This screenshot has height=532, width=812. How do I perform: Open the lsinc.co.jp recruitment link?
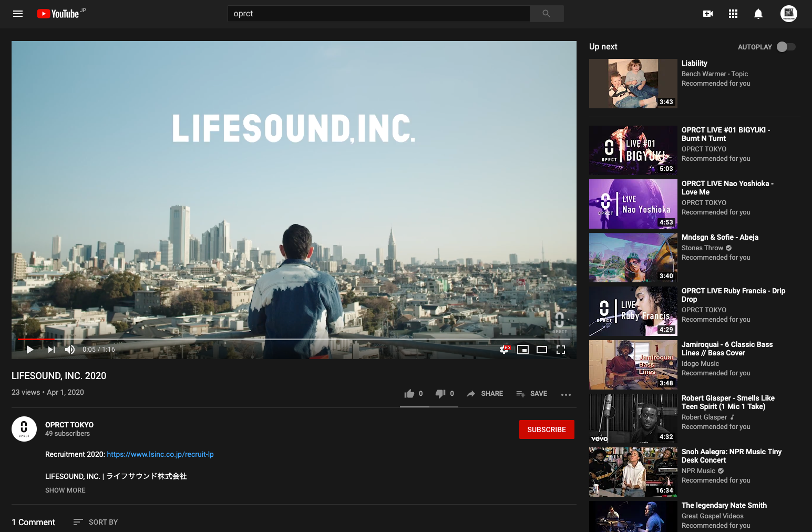point(160,454)
